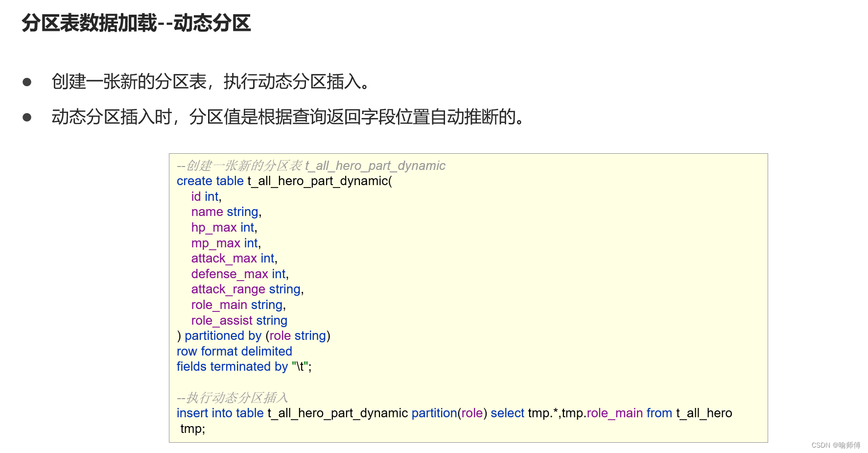The height and width of the screenshot is (453, 868).
Task: Click the line row format delimited
Action: (x=235, y=352)
